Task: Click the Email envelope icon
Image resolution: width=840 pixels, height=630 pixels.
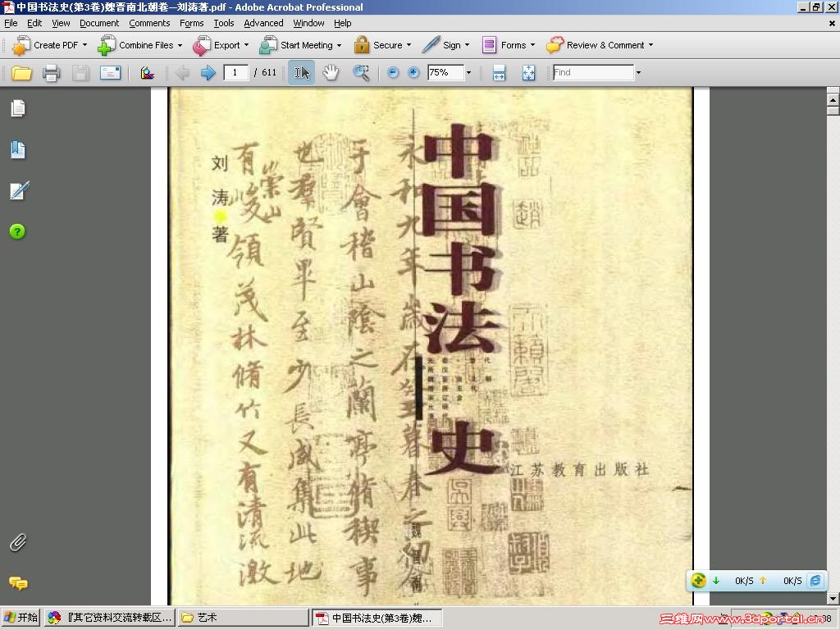Action: point(111,72)
